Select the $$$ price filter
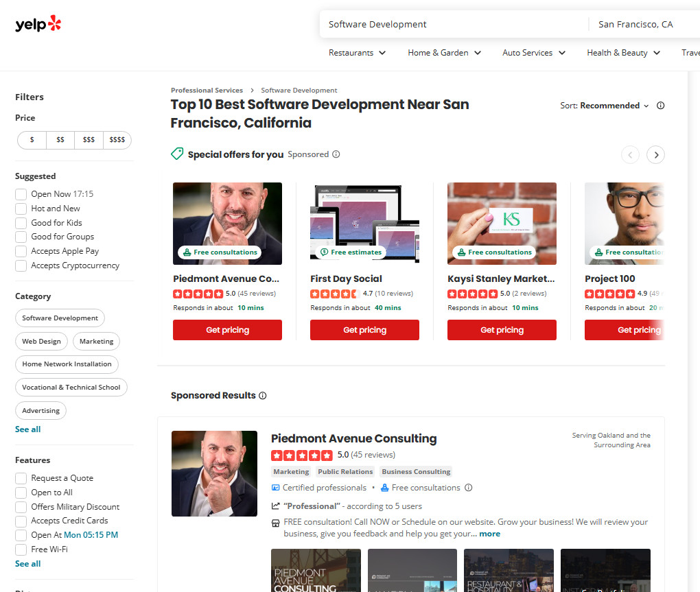The image size is (700, 592). click(89, 140)
